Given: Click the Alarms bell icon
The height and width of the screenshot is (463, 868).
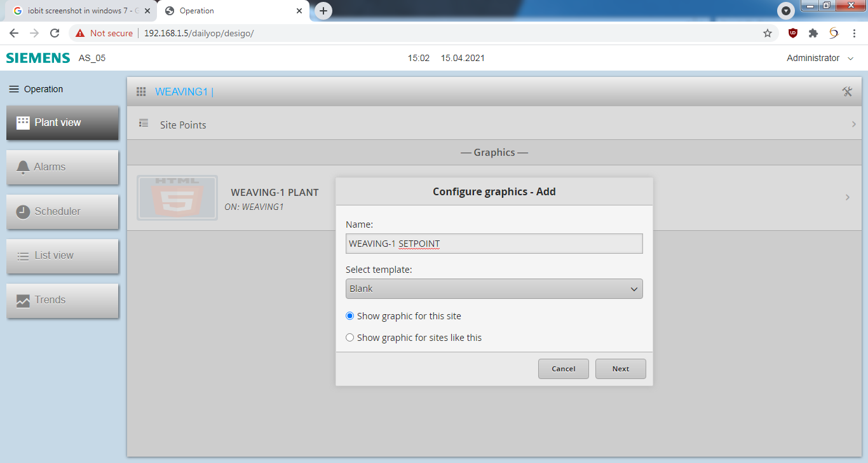Looking at the screenshot, I should click(23, 167).
